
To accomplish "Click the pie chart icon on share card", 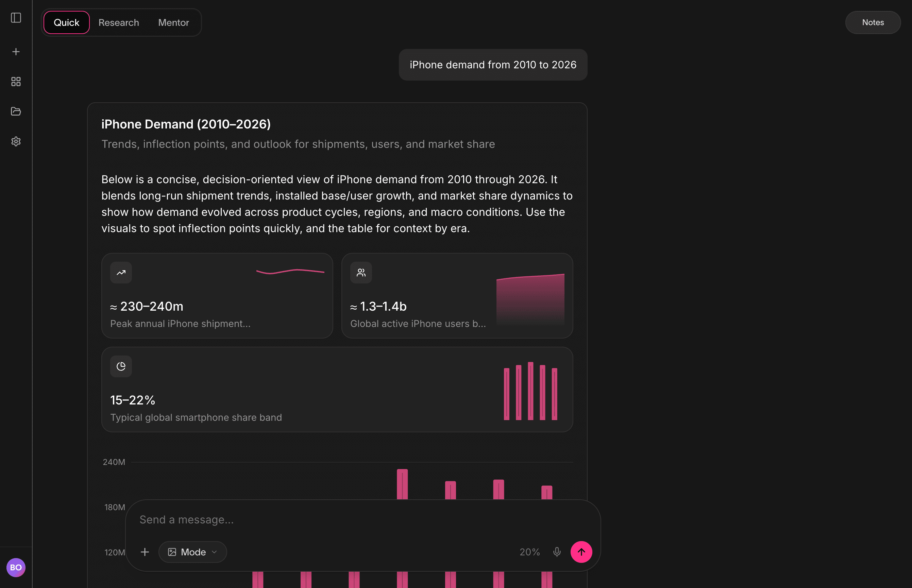I will pyautogui.click(x=121, y=366).
